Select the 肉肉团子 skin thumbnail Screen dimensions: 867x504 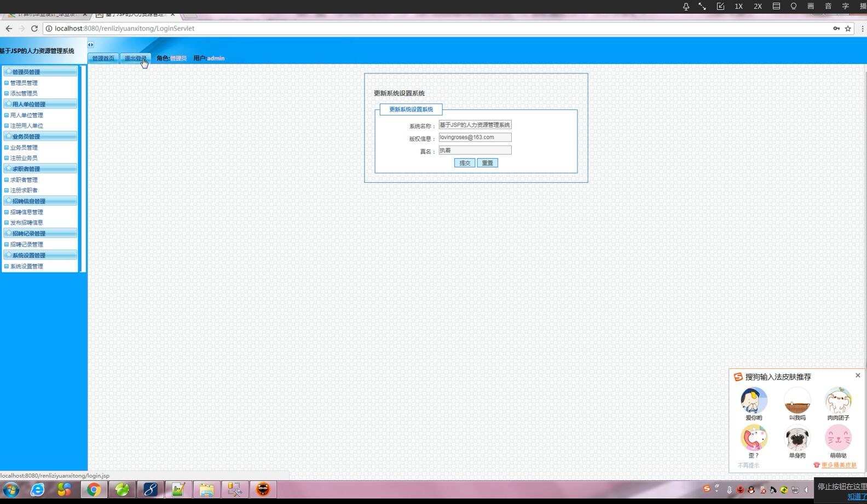pos(838,401)
